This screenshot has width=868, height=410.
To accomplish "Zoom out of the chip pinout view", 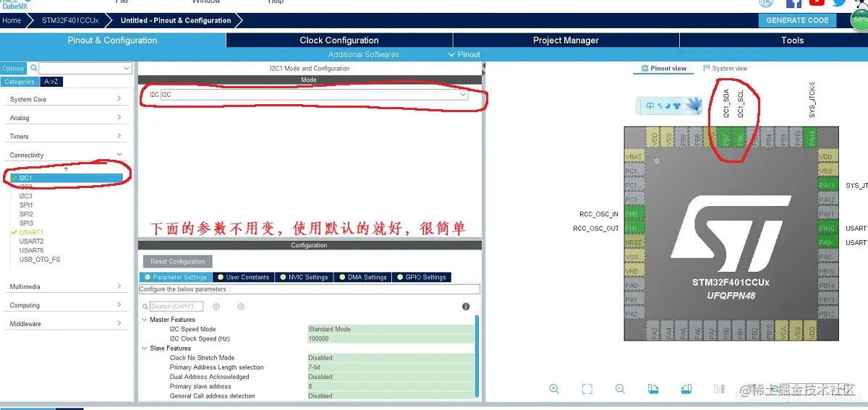I will [x=620, y=388].
